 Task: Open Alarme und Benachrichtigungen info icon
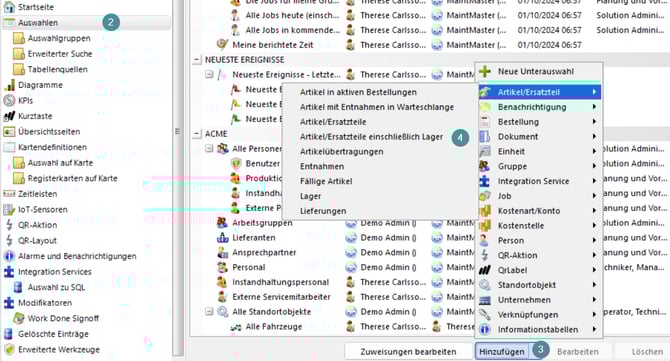pyautogui.click(x=9, y=256)
